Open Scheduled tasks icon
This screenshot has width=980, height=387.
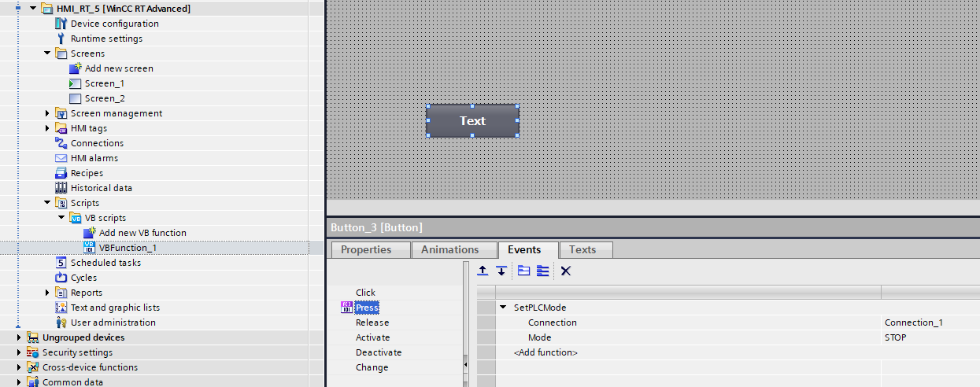[61, 263]
